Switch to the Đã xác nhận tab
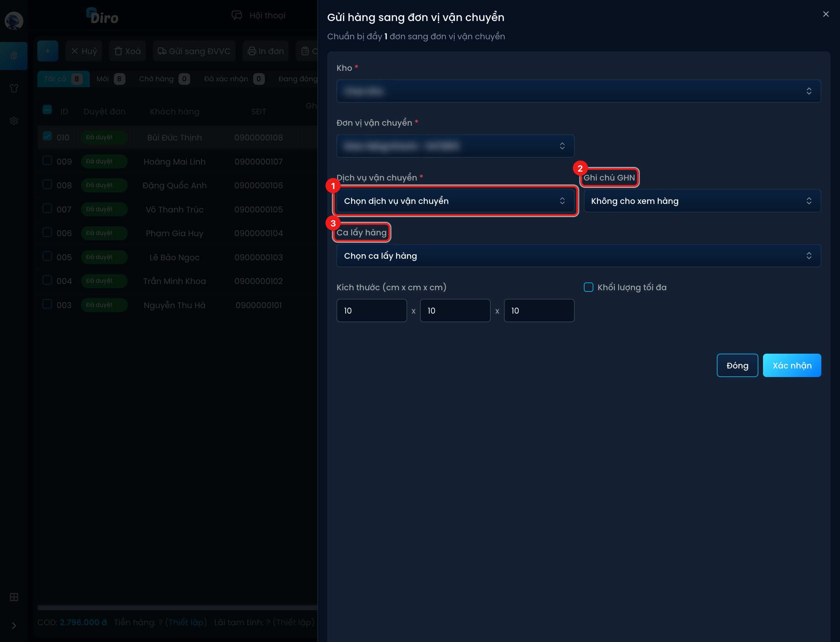This screenshot has height=642, width=840. tap(234, 79)
